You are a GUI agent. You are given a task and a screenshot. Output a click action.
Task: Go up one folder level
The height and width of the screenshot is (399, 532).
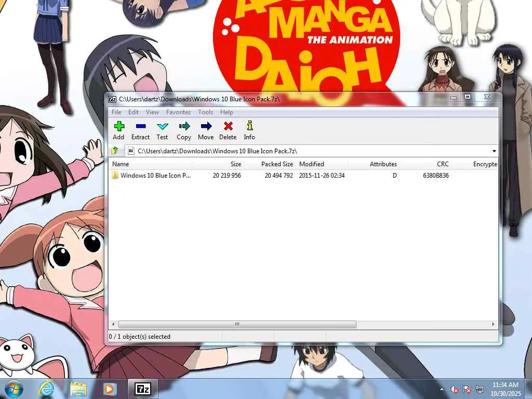(x=115, y=151)
